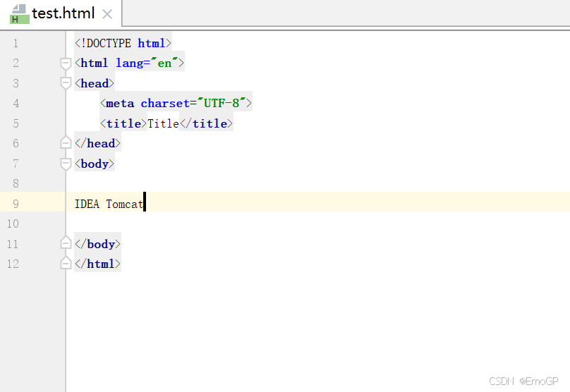Click the closing body tag text

(x=97, y=244)
